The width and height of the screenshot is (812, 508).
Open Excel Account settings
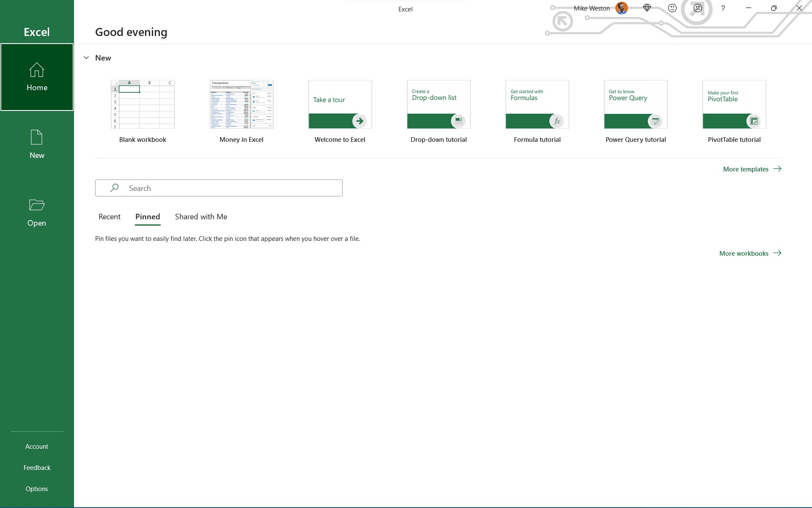[x=36, y=446]
